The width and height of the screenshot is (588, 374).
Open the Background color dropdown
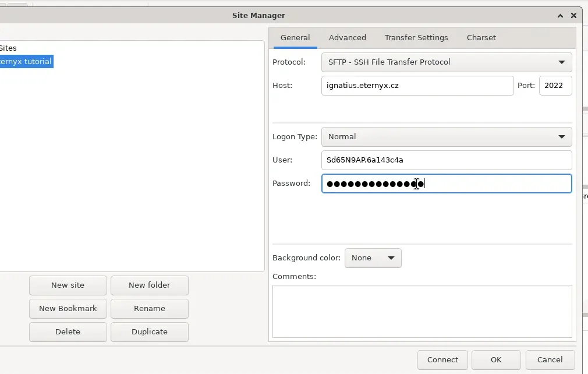pos(373,258)
